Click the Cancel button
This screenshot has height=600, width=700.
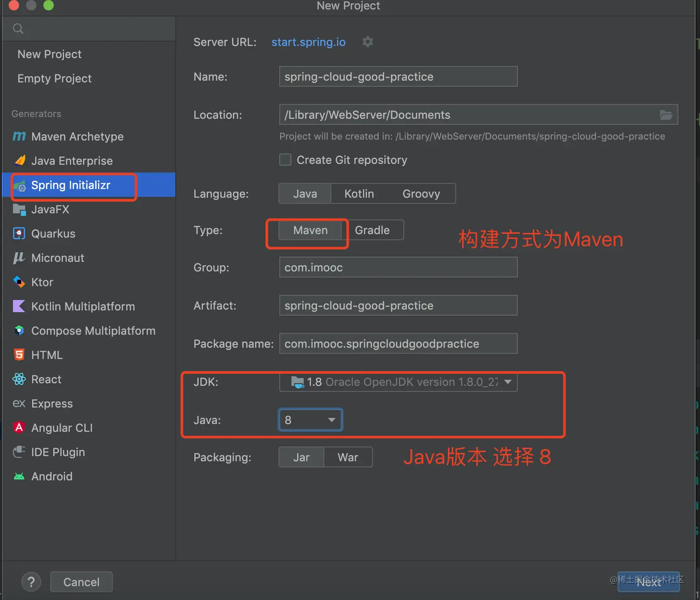tap(81, 582)
